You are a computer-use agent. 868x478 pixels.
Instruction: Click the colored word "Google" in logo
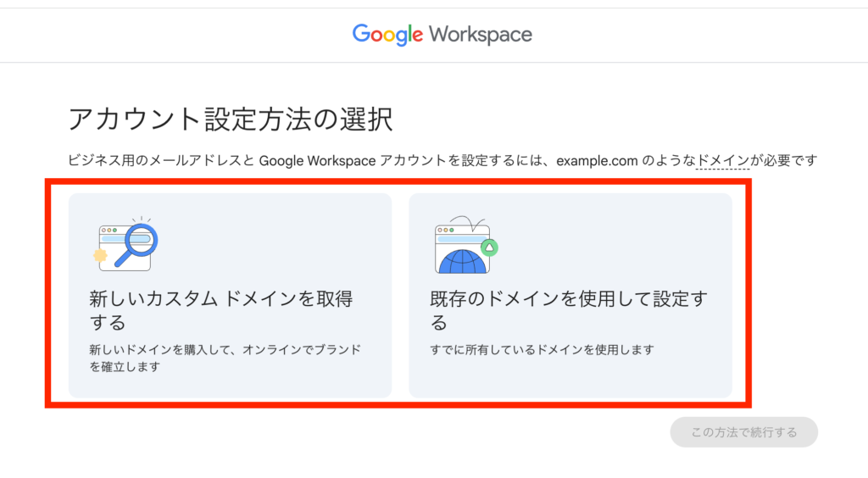[387, 35]
